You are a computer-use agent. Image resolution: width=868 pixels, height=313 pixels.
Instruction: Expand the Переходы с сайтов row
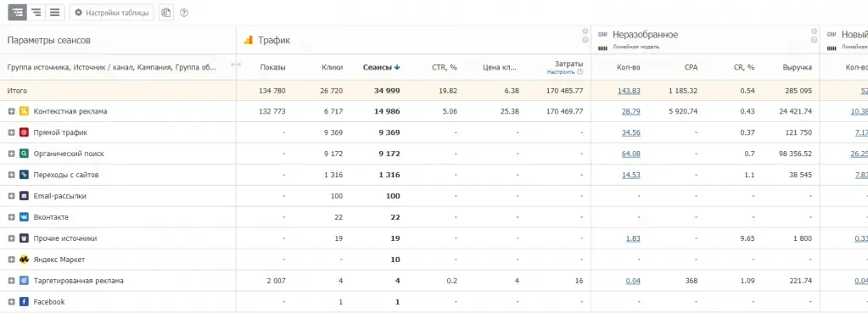[12, 175]
